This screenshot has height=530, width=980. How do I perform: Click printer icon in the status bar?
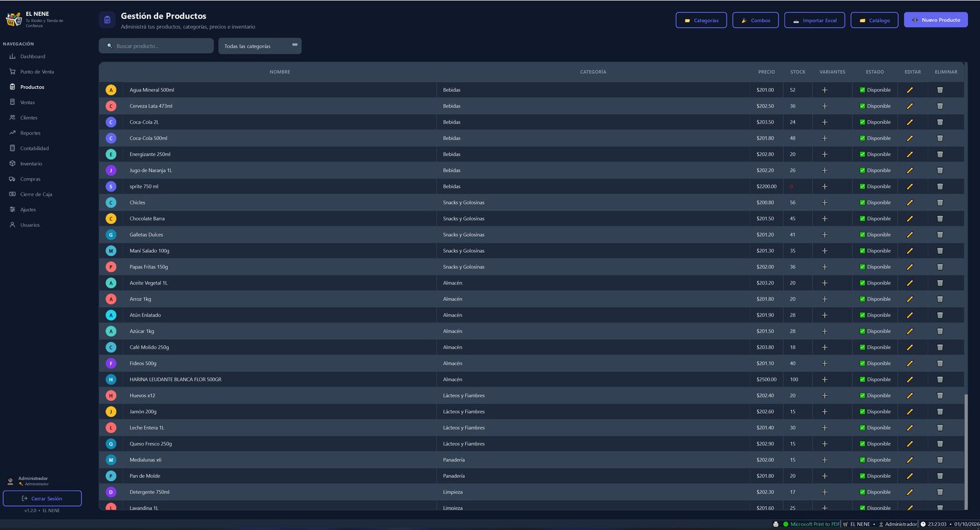coord(776,524)
